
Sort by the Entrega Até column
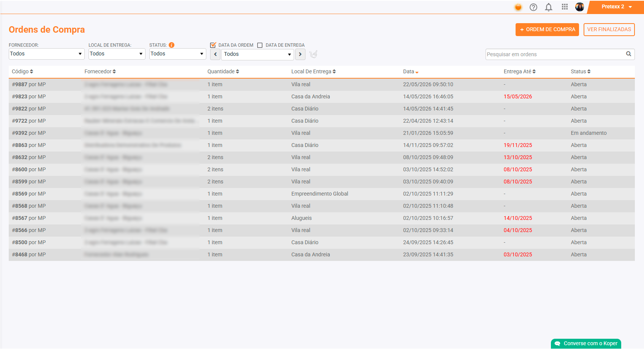coord(519,71)
